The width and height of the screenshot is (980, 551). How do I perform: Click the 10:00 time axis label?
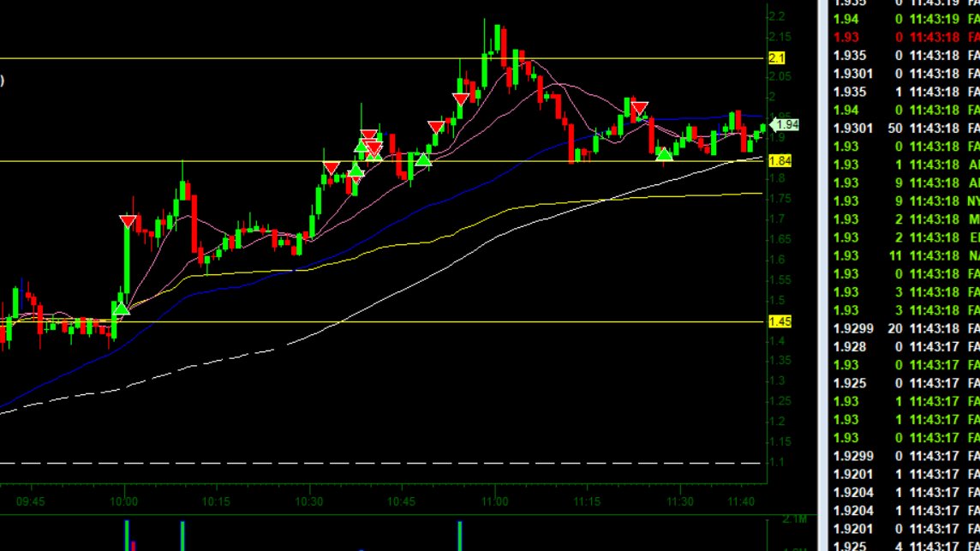pos(123,501)
